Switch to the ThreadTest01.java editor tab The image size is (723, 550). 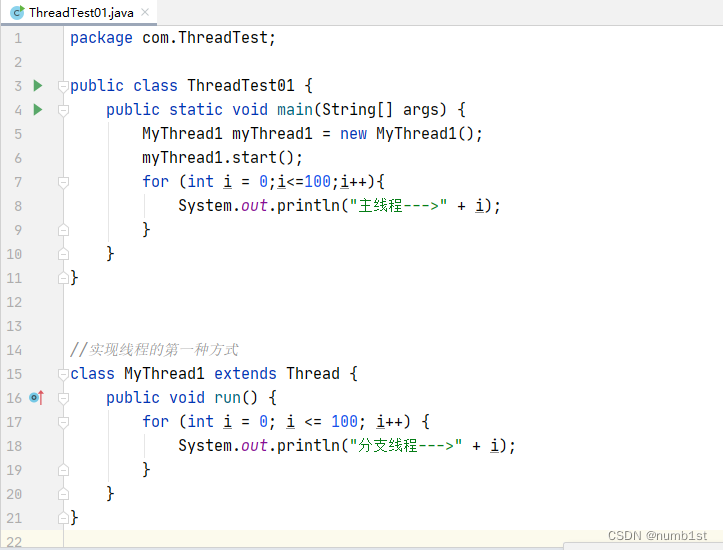click(79, 12)
